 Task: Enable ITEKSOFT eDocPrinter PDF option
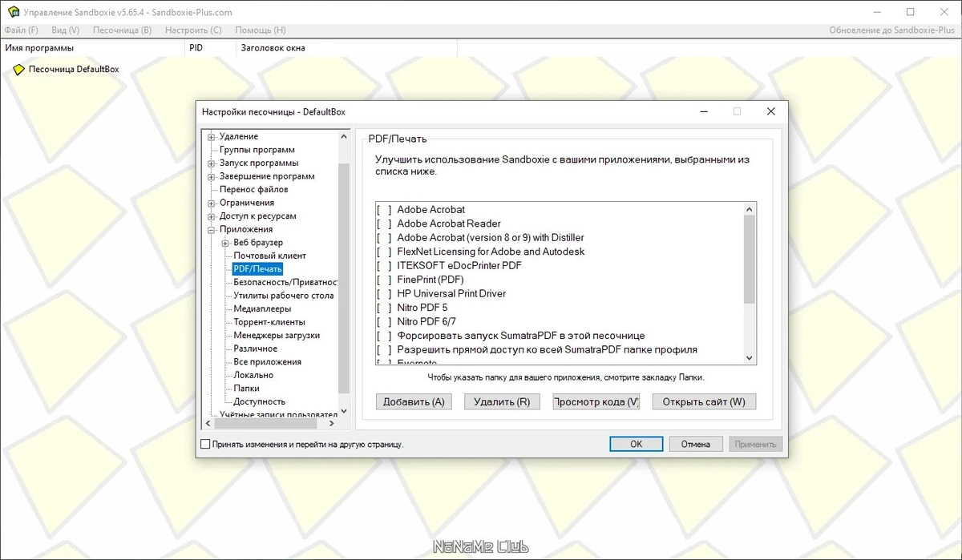pos(384,265)
